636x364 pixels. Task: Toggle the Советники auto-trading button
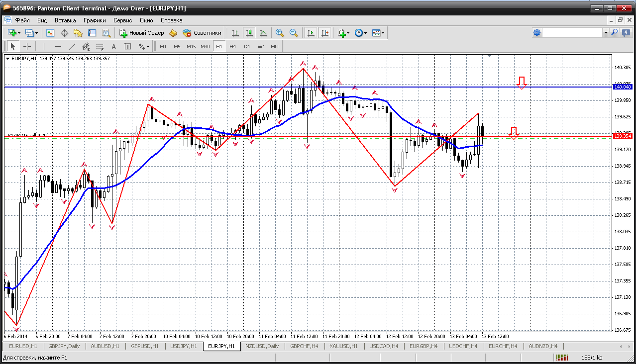pos(202,33)
